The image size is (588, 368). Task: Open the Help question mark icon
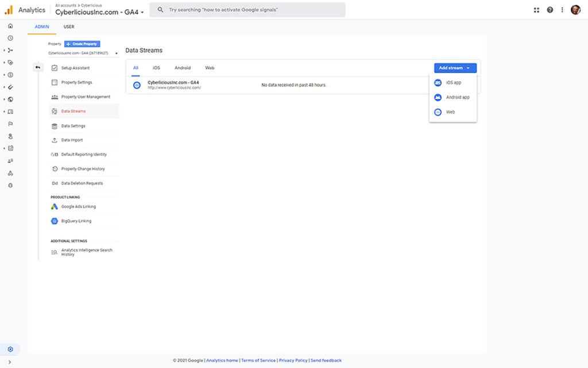coord(550,10)
